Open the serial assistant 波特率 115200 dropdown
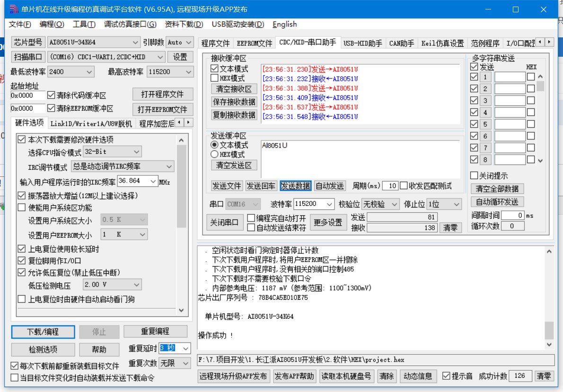Viewport: 563px width, 392px height. click(x=329, y=204)
